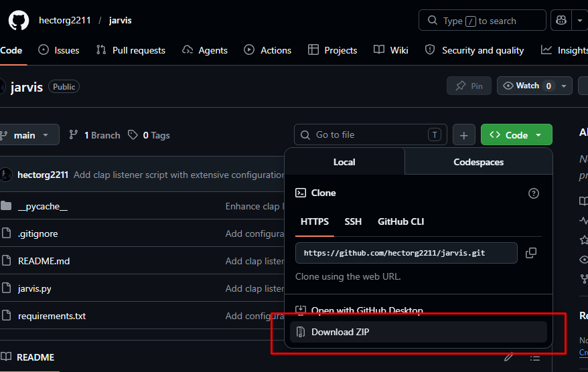The height and width of the screenshot is (372, 588).
Task: Open the main branch selector
Action: point(29,135)
